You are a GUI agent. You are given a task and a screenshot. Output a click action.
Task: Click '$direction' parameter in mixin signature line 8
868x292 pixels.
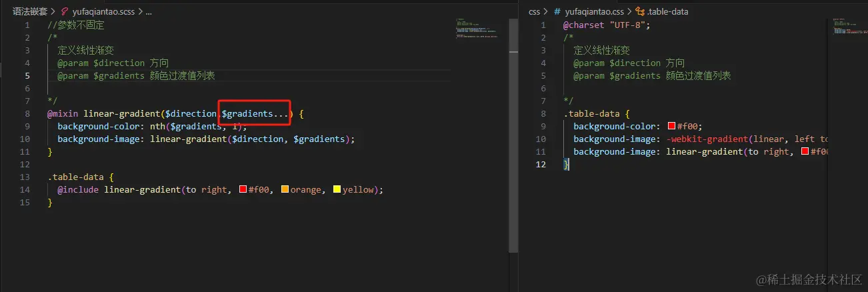(x=191, y=113)
